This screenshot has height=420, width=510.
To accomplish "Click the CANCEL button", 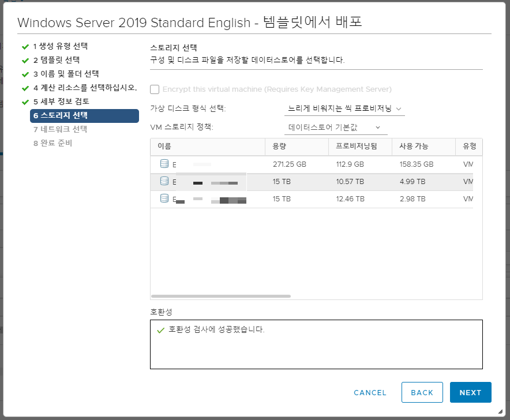I will tap(370, 393).
